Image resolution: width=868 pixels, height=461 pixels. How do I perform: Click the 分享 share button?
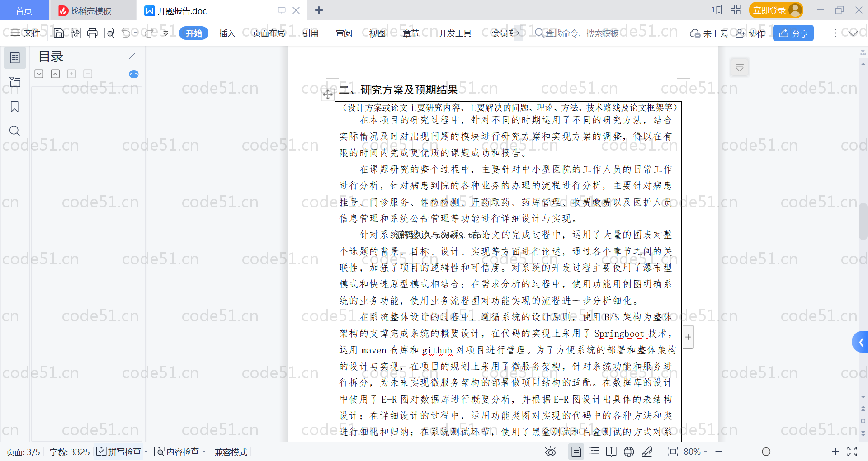pos(793,33)
